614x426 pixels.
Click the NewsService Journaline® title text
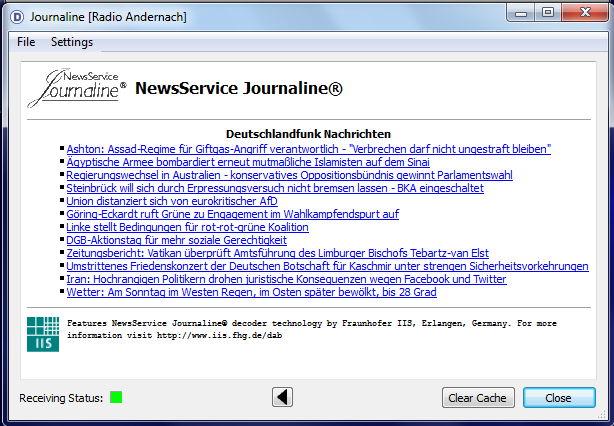239,88
